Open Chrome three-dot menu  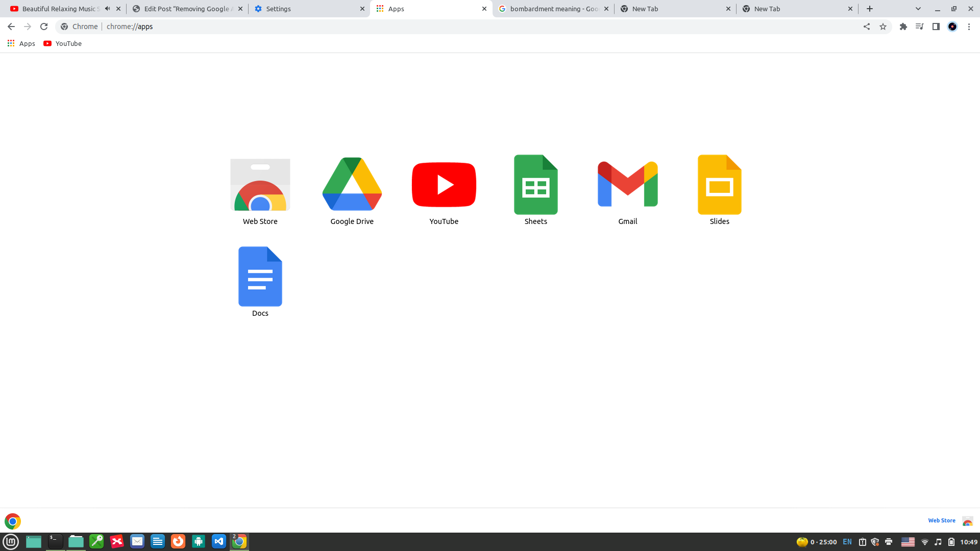969,27
